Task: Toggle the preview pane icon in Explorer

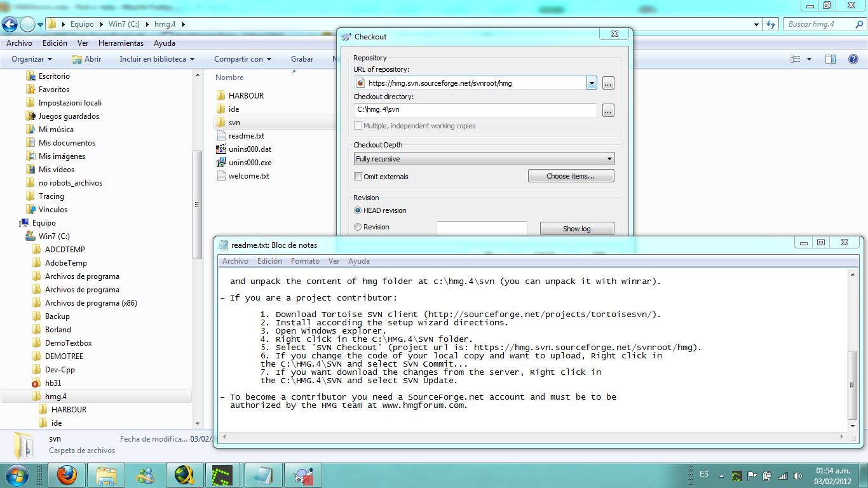Action: 830,59
